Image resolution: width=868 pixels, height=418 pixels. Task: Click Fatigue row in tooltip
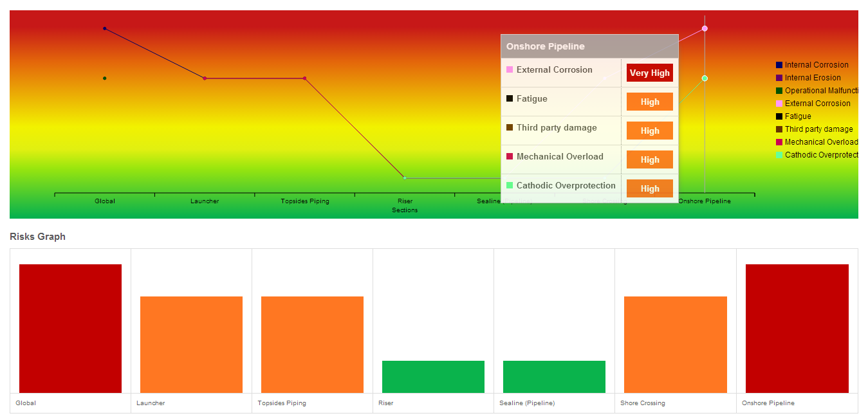point(589,102)
